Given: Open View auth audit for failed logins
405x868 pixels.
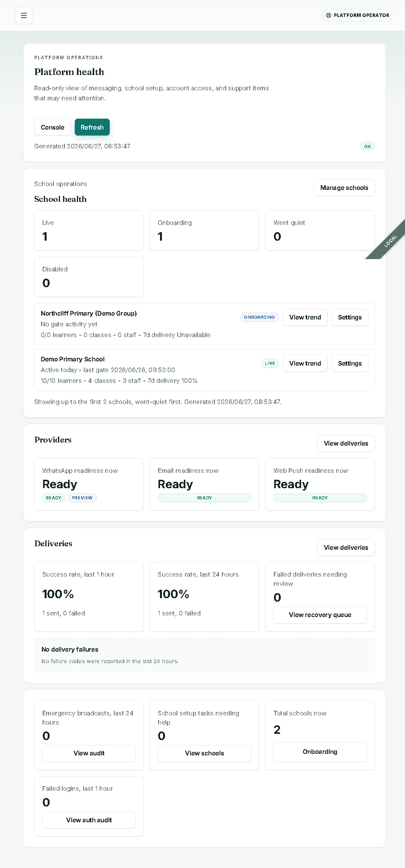Looking at the screenshot, I should (89, 820).
